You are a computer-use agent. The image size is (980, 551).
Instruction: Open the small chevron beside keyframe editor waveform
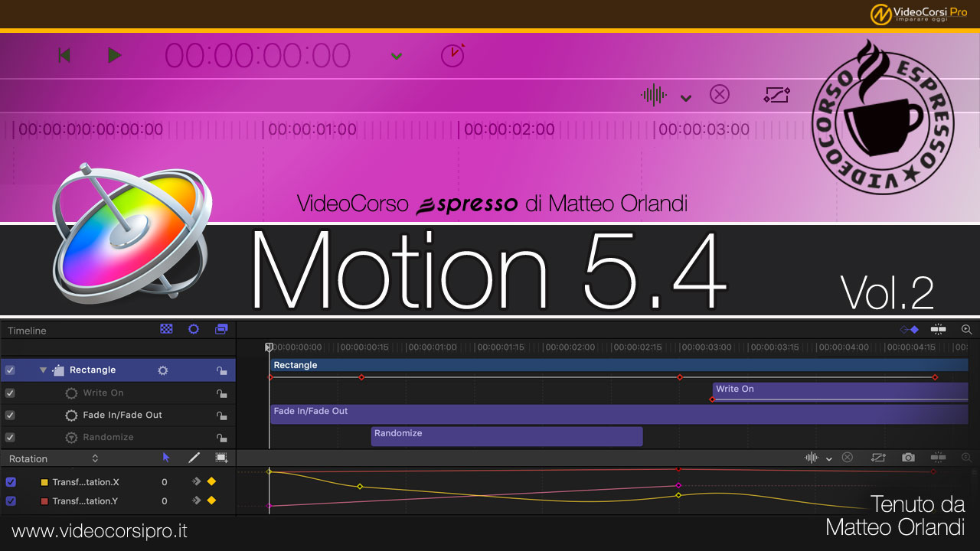point(828,459)
